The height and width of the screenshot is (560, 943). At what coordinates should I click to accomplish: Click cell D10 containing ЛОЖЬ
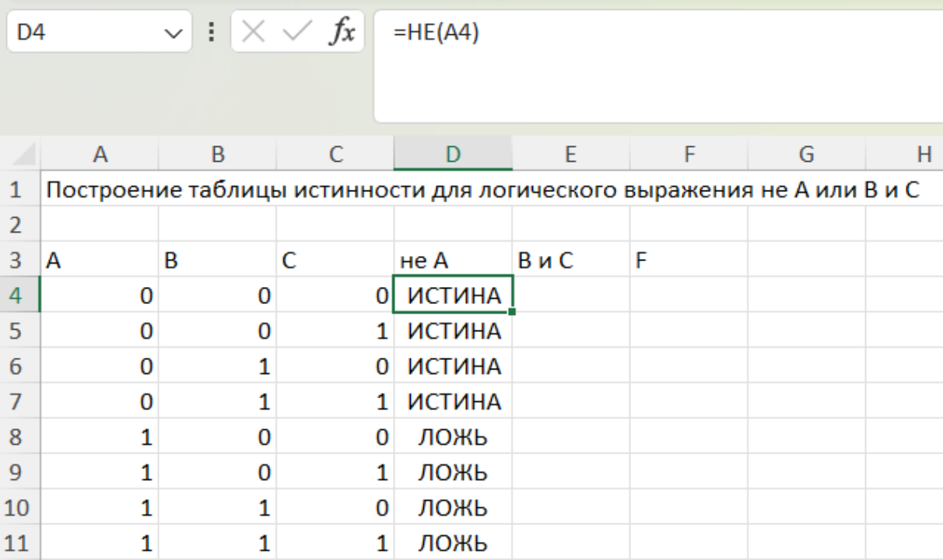coord(453,508)
